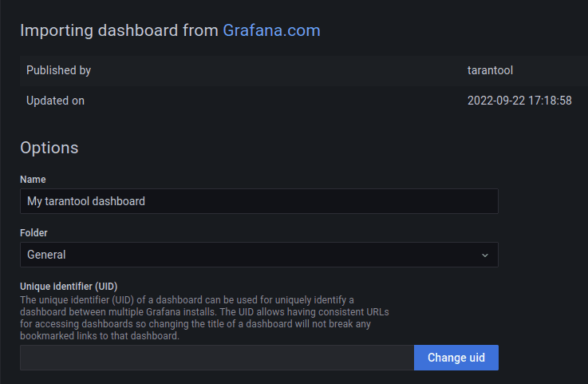Focus the empty UID input field

click(217, 358)
